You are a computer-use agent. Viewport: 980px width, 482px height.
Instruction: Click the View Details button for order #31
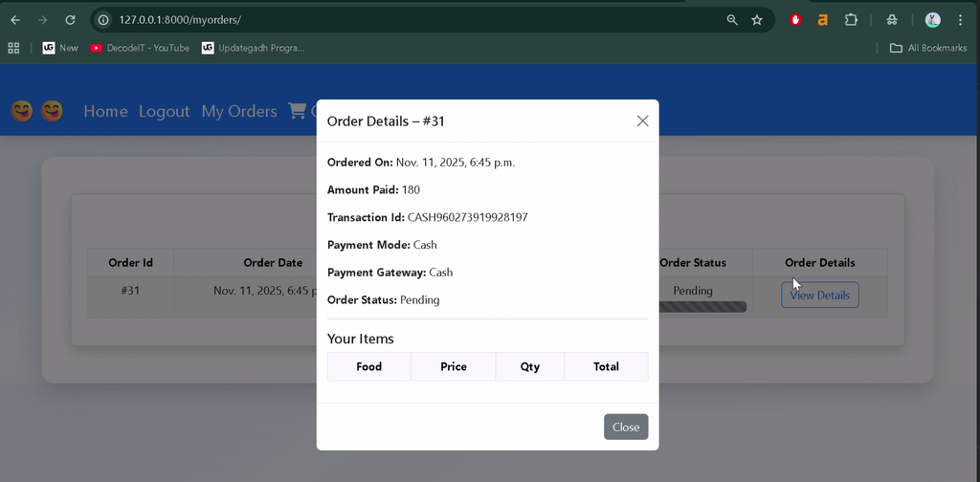click(820, 296)
